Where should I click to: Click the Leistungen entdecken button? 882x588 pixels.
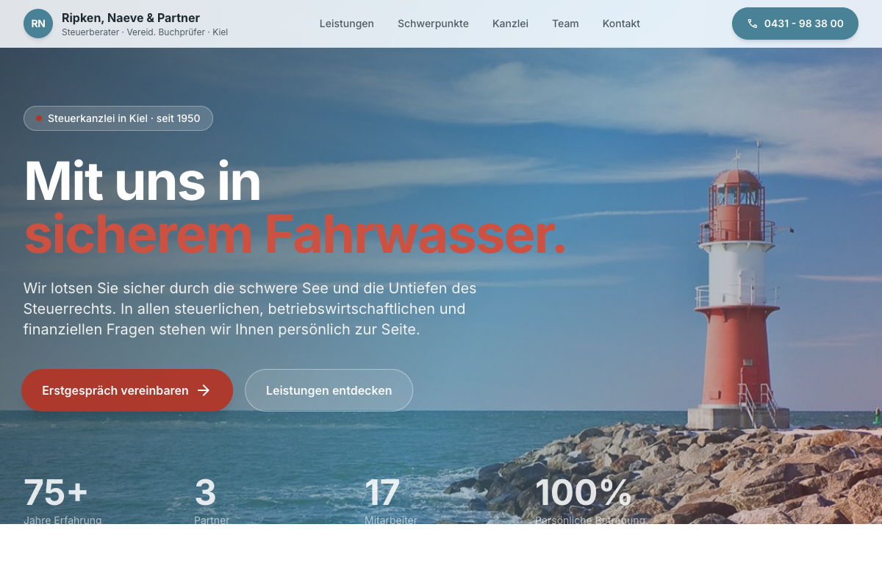pyautogui.click(x=329, y=390)
